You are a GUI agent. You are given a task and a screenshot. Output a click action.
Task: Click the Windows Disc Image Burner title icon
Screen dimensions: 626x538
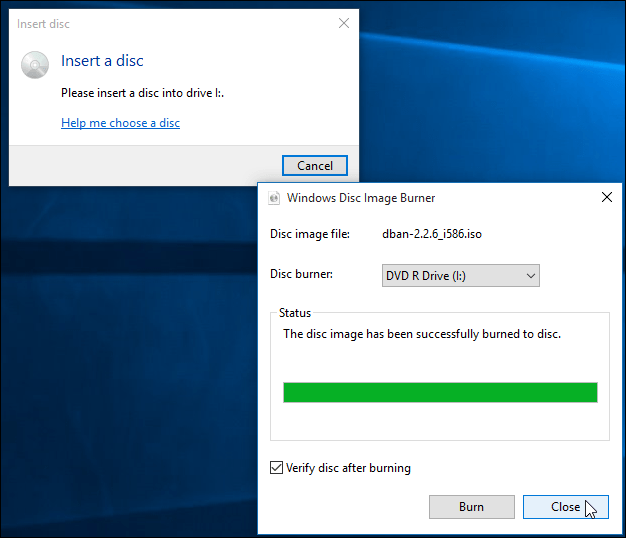point(274,198)
